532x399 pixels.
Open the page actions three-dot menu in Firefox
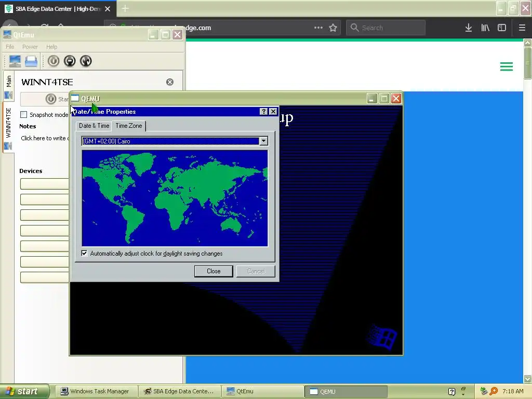[x=318, y=28]
